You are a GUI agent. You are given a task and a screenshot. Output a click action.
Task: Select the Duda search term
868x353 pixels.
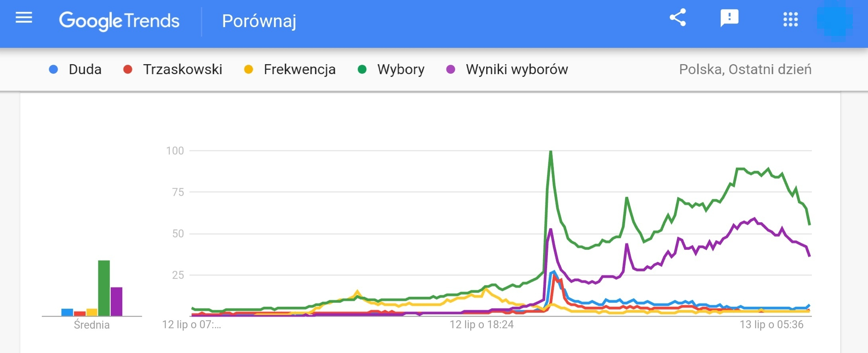tap(85, 70)
